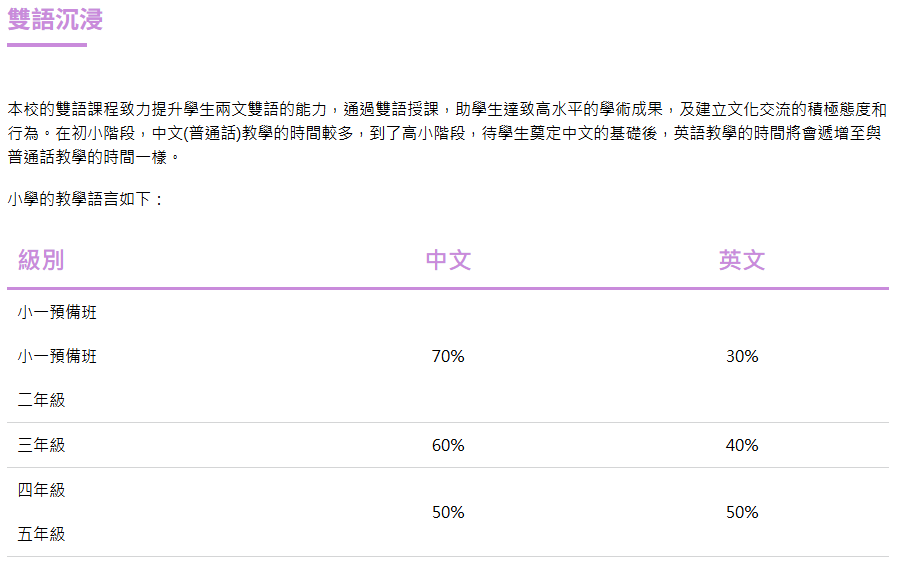The image size is (903, 571).
Task: Click the 50% value under 中文 column
Action: (448, 512)
